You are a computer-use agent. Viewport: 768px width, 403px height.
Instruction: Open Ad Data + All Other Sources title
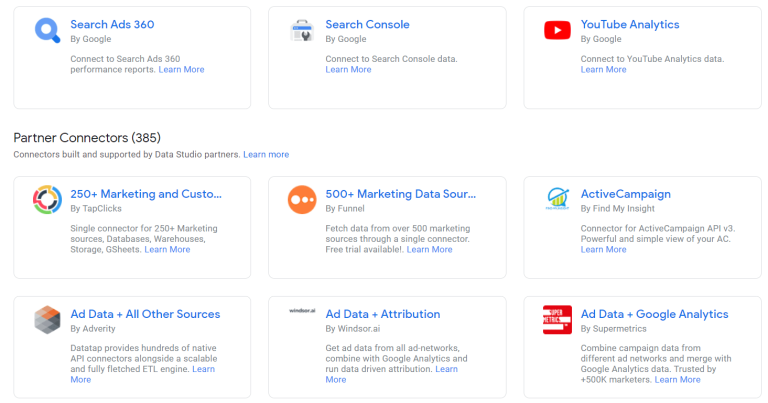(145, 314)
